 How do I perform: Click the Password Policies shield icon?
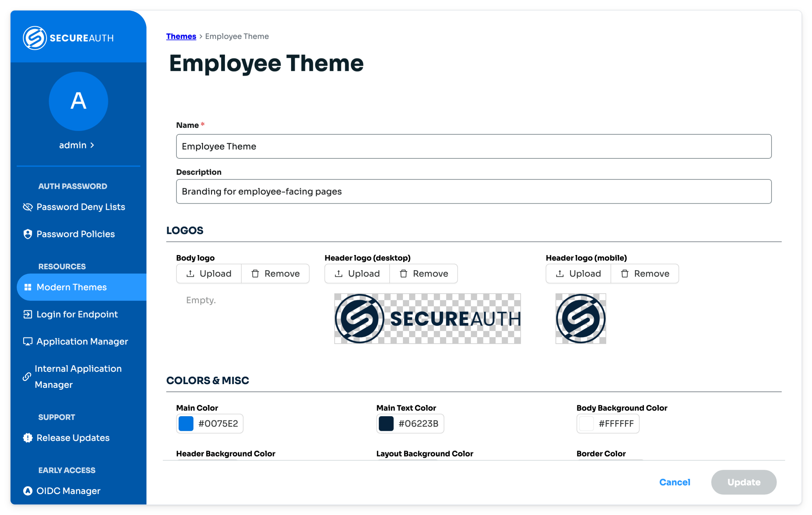coord(28,234)
